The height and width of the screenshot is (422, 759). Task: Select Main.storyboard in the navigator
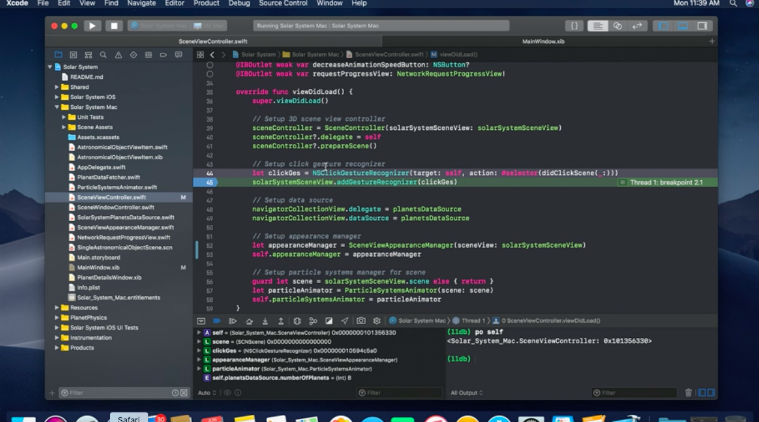[x=98, y=257]
